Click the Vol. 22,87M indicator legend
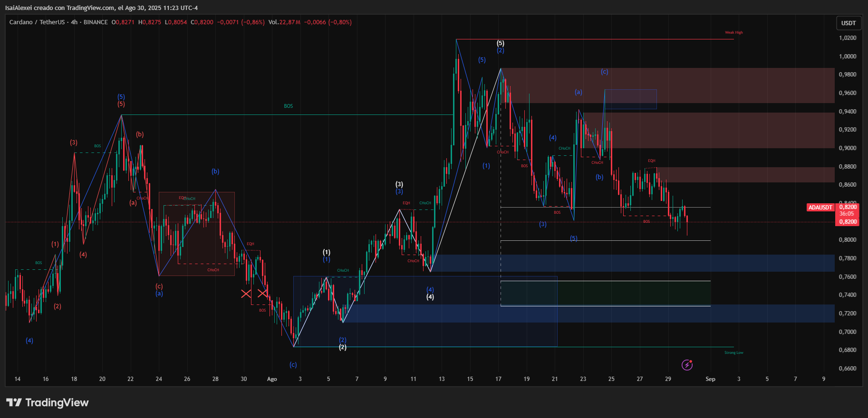868x418 pixels. click(x=284, y=22)
